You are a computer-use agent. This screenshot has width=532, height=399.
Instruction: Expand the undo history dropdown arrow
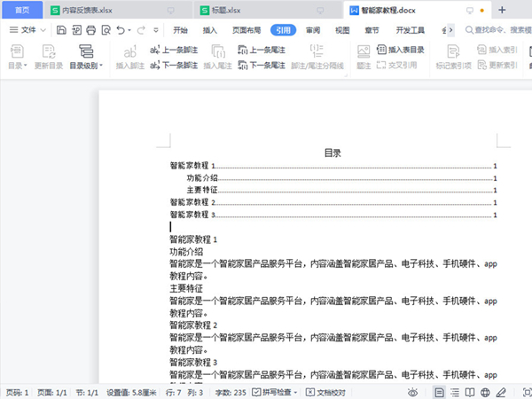click(131, 30)
